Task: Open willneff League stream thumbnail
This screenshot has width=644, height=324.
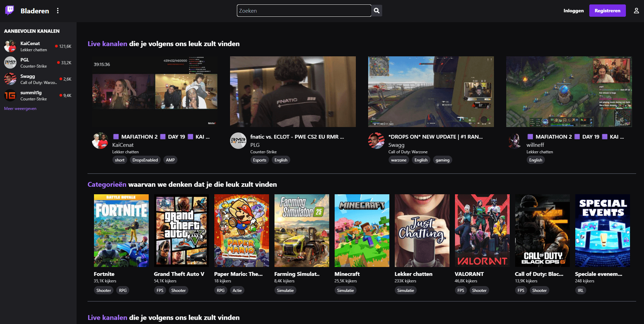Action: 569,91
